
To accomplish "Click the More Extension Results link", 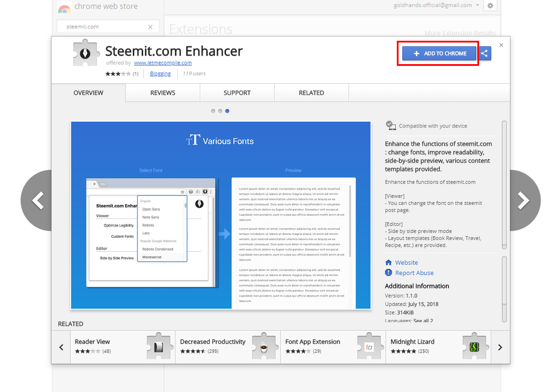I will (460, 33).
